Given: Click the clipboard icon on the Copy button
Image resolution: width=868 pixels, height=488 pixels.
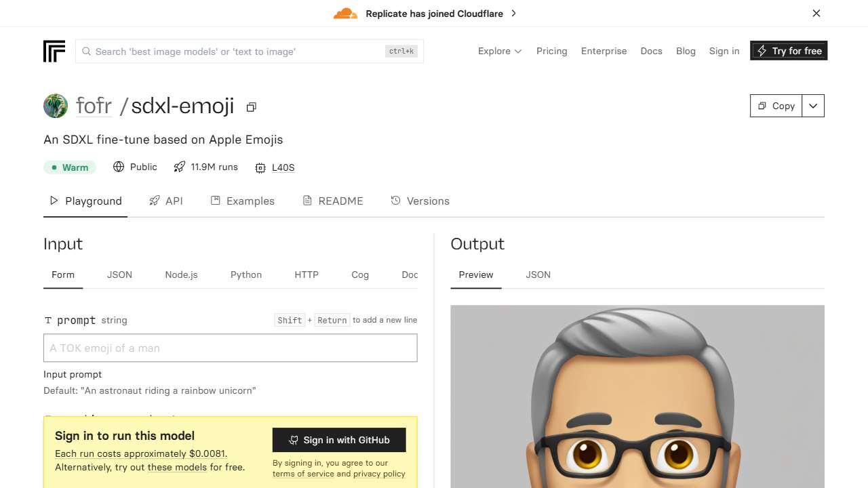Looking at the screenshot, I should [762, 106].
